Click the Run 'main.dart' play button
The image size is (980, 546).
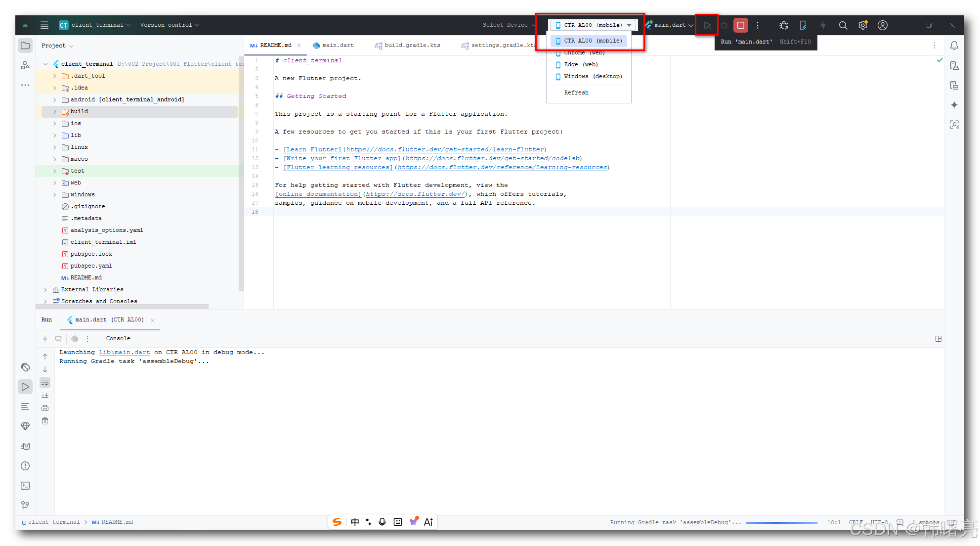pyautogui.click(x=707, y=25)
